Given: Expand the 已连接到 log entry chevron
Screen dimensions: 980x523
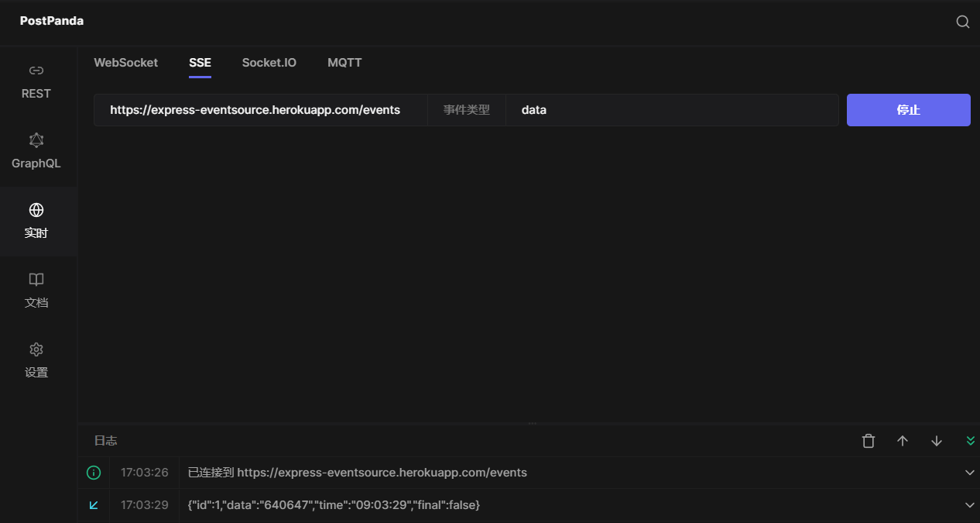Looking at the screenshot, I should 970,473.
